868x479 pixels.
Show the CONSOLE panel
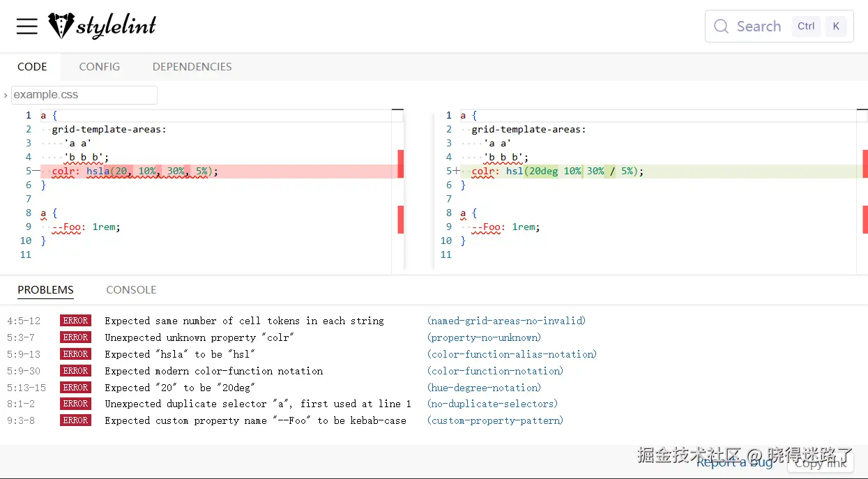click(x=131, y=290)
